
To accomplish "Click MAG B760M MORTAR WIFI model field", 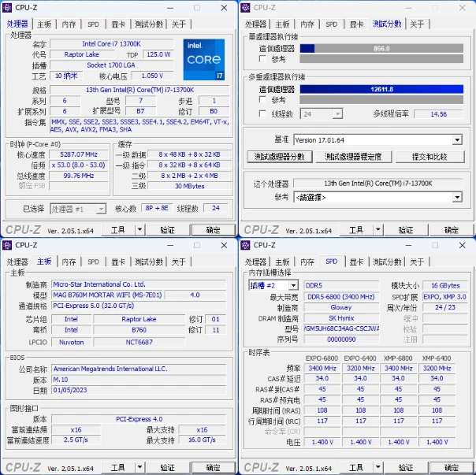I will [107, 295].
